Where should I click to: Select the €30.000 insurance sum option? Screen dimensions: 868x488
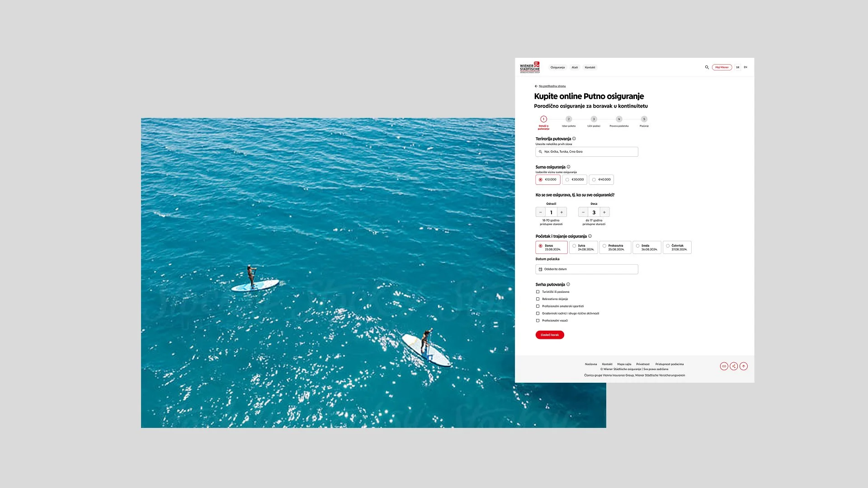click(x=575, y=179)
